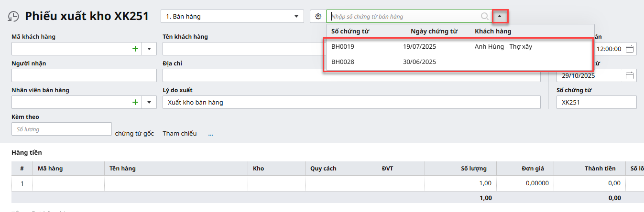Open calendar picker for the 12:00:00 date field

(x=630, y=49)
